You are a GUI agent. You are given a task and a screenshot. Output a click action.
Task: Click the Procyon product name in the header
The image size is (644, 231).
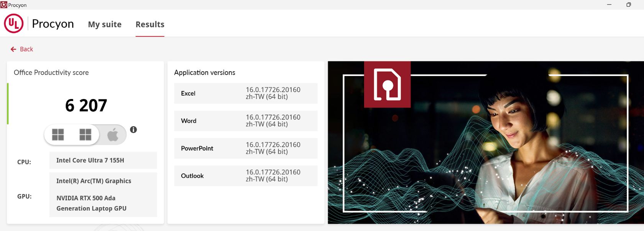click(53, 24)
